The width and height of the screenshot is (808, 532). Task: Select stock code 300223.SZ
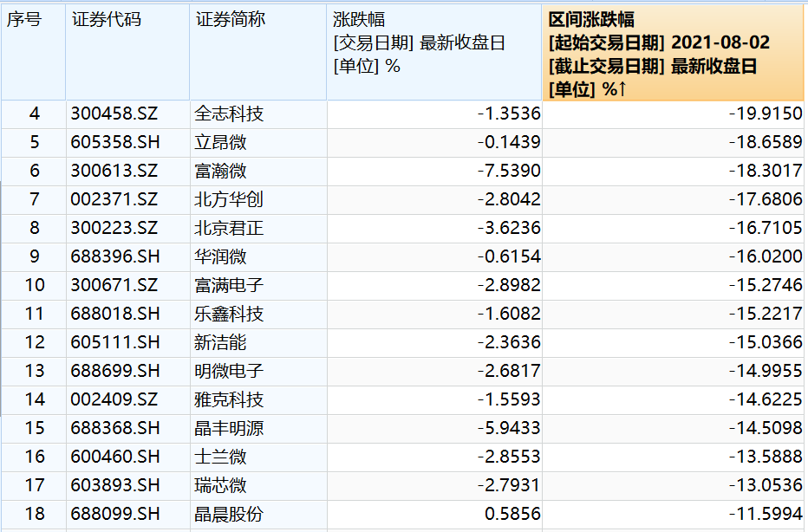(x=114, y=228)
